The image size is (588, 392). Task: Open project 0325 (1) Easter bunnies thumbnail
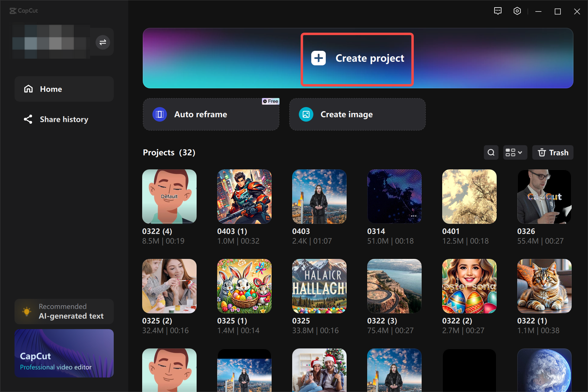pyautogui.click(x=244, y=286)
